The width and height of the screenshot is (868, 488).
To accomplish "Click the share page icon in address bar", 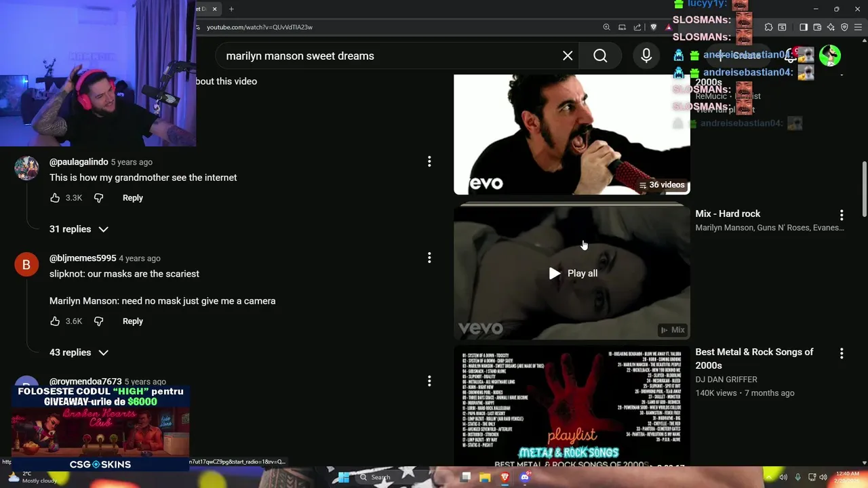I will tap(637, 27).
